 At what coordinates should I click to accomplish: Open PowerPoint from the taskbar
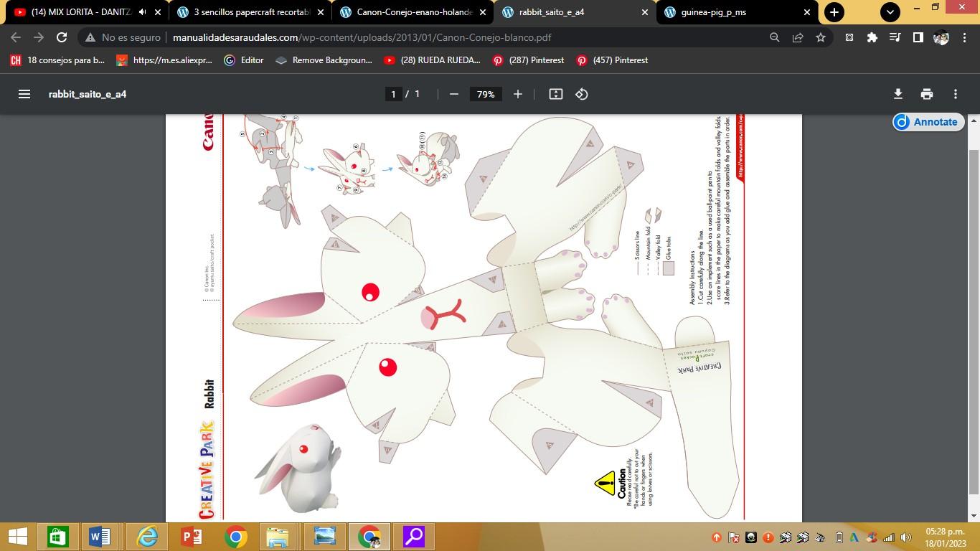(191, 537)
